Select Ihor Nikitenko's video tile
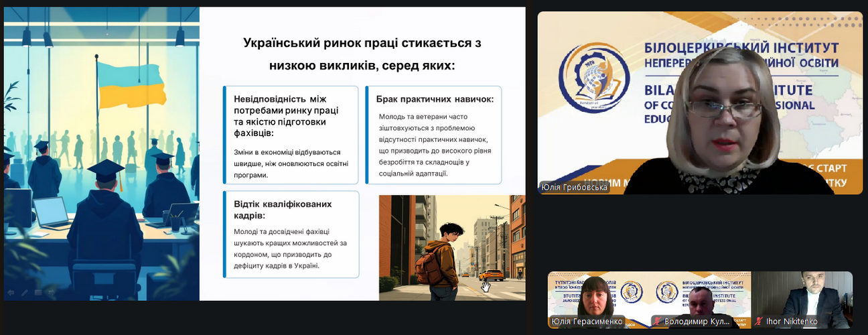This screenshot has height=335, width=868. click(x=802, y=295)
